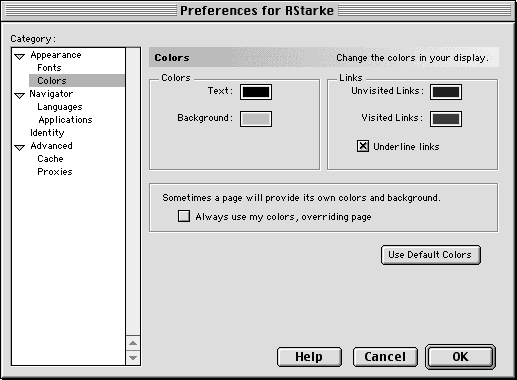Change the Background color swatch
The image size is (517, 380).
[x=256, y=119]
